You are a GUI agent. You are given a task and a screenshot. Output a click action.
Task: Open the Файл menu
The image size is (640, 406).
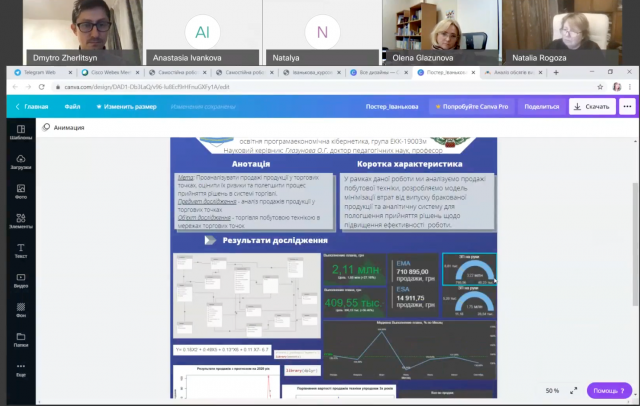coord(72,106)
